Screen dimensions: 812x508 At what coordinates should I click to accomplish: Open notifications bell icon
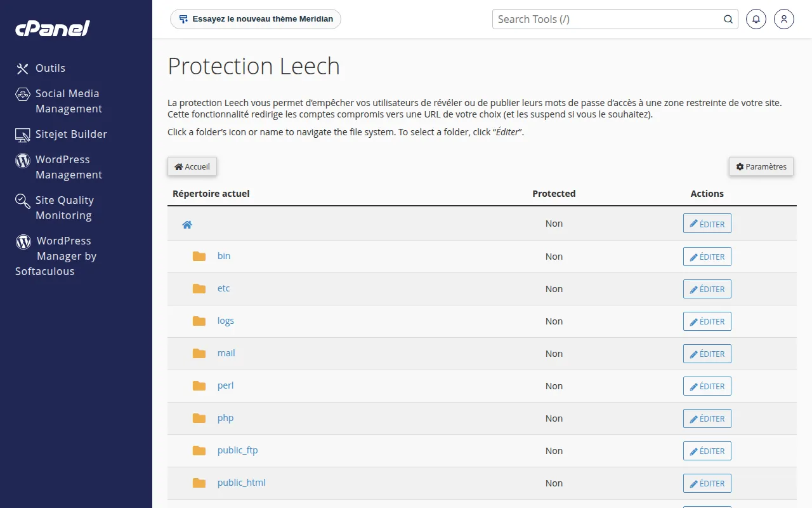click(x=756, y=19)
